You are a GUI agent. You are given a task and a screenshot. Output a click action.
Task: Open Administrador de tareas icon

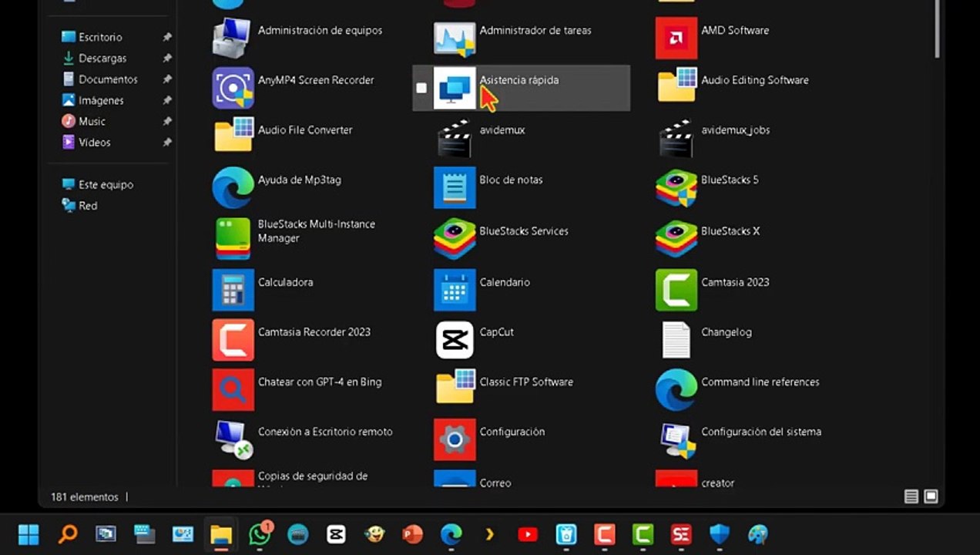455,38
